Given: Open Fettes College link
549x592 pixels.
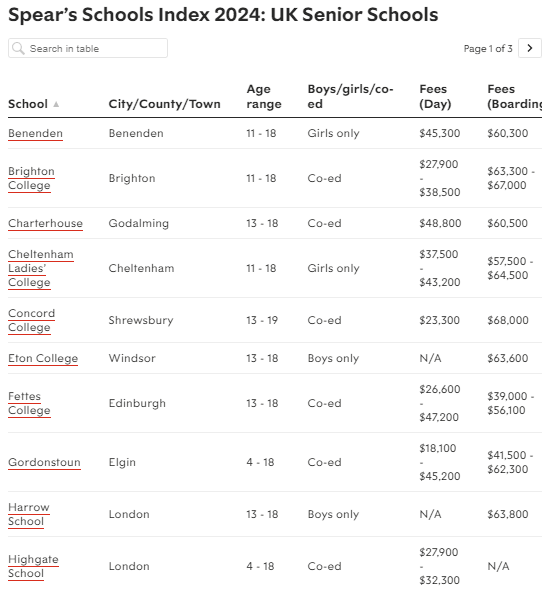Looking at the screenshot, I should click(x=29, y=403).
